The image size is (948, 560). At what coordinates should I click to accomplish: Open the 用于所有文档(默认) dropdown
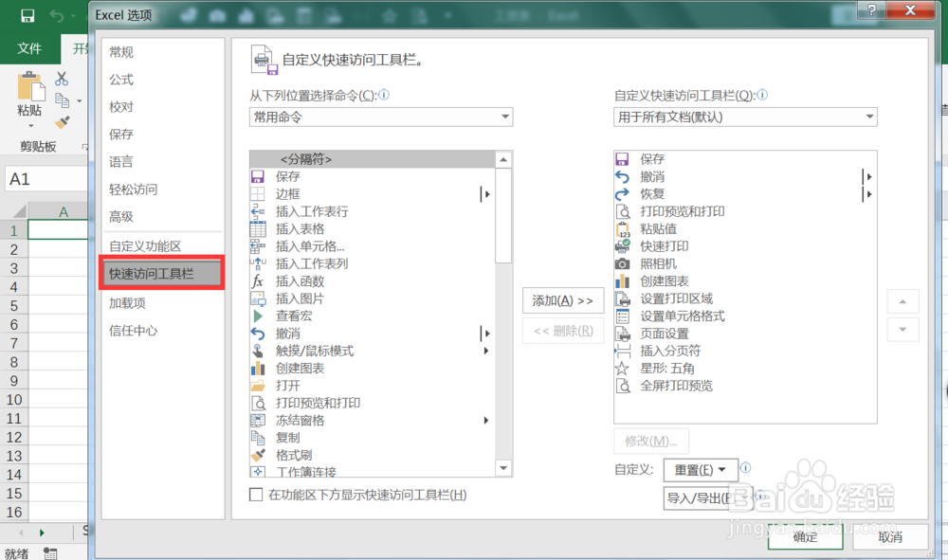coord(745,117)
